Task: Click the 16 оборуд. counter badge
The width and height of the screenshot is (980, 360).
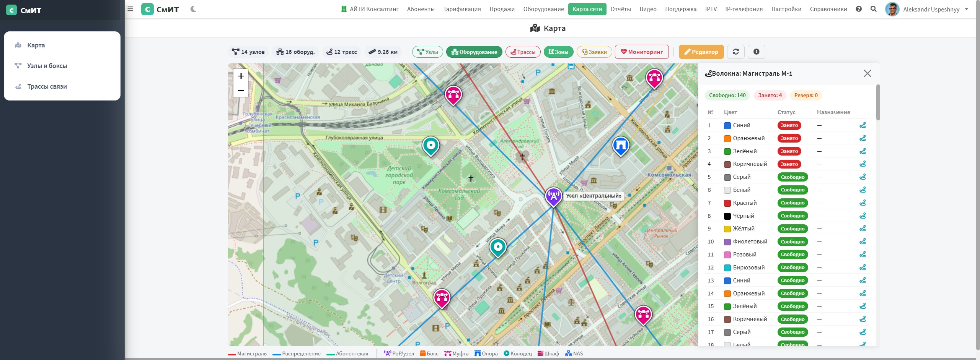Action: (295, 52)
